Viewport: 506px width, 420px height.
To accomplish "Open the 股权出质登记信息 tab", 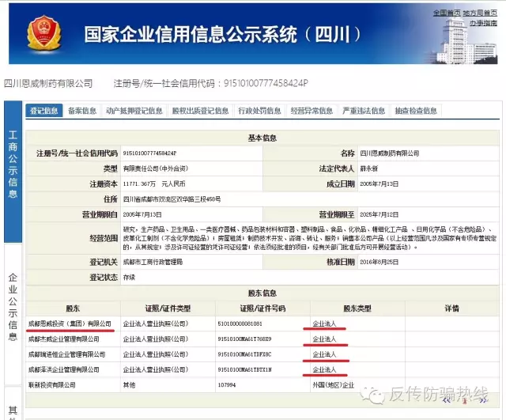I will click(x=200, y=111).
